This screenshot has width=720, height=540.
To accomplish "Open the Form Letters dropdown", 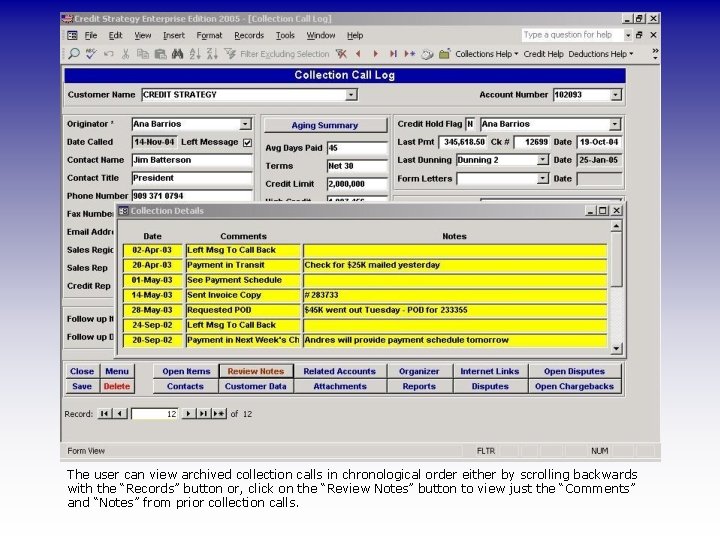I will point(542,178).
